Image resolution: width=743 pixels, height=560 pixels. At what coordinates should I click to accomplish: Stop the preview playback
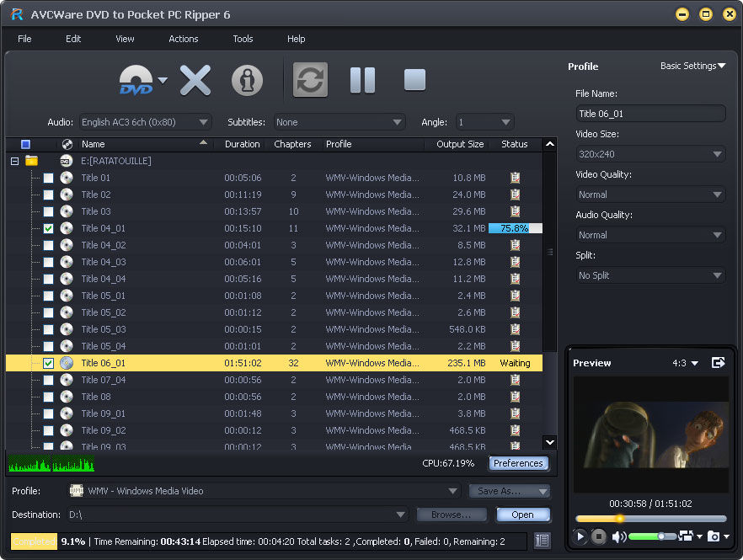click(598, 536)
